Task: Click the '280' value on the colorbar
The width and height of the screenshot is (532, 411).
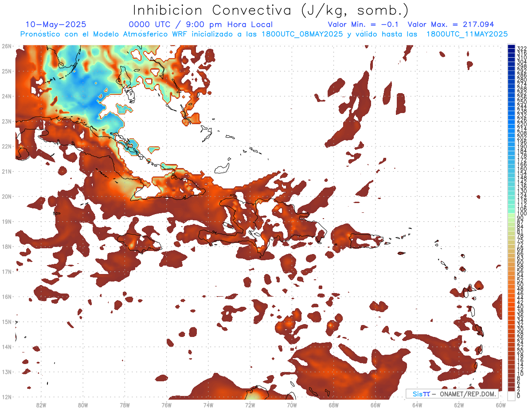Action: [x=521, y=79]
